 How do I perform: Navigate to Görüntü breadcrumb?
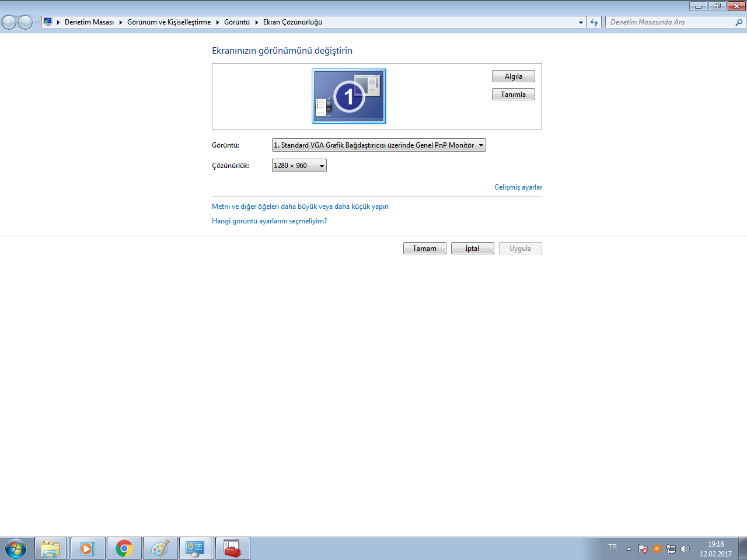(x=237, y=22)
